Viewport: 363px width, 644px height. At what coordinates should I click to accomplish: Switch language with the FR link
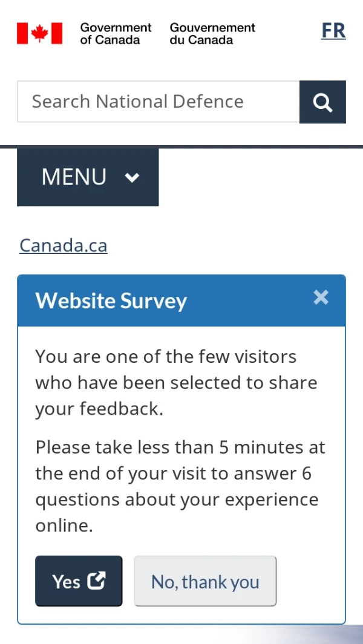(333, 31)
